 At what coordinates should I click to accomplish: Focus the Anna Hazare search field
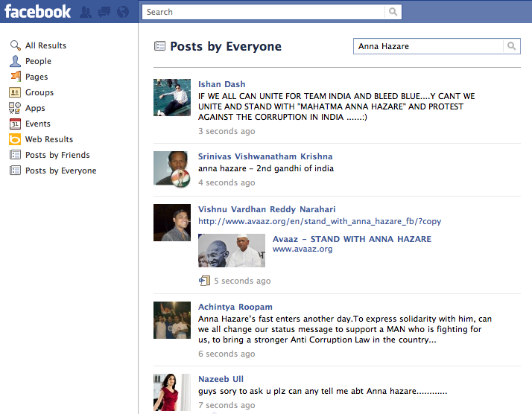[x=428, y=45]
